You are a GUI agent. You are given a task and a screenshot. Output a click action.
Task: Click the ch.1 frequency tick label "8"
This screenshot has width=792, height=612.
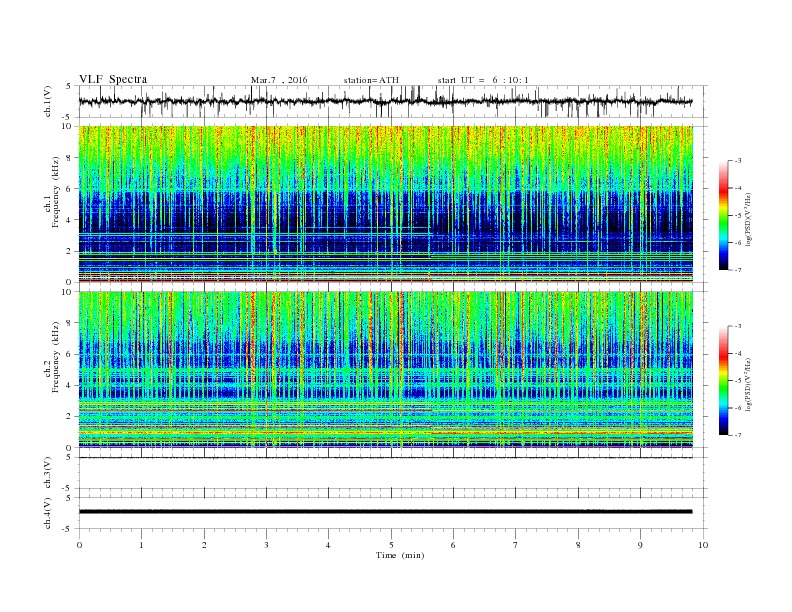(x=69, y=158)
